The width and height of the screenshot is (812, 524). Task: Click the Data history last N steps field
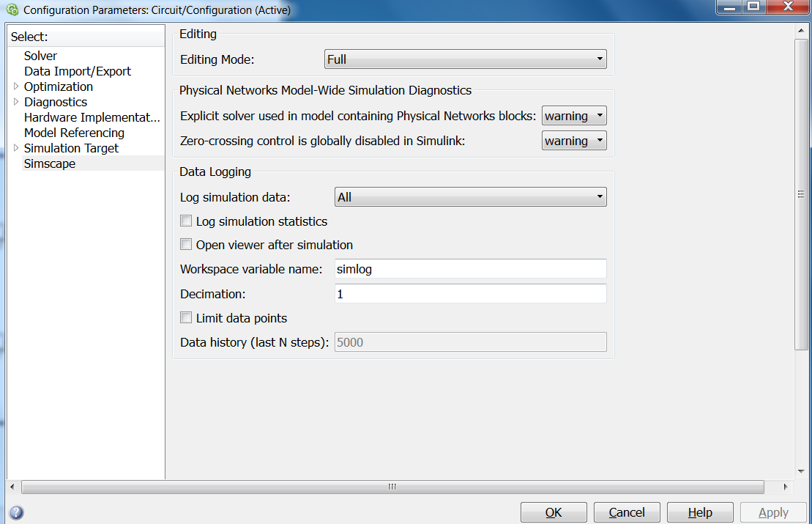click(470, 342)
